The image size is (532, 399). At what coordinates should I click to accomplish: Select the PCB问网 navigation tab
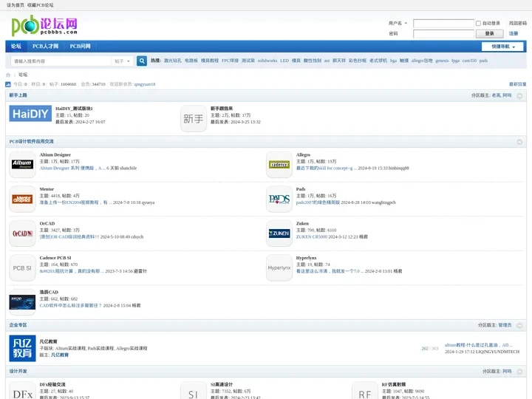(80, 46)
